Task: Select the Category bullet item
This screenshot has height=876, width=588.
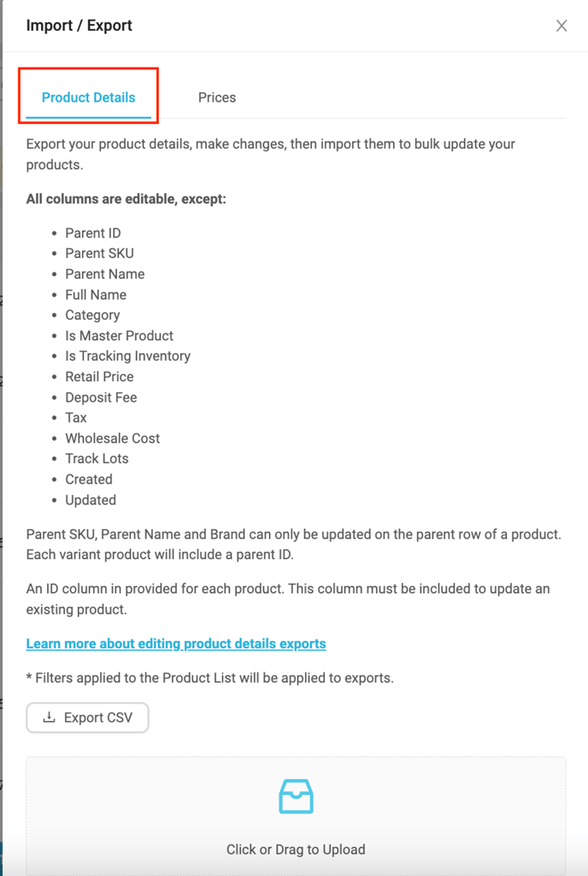Action: click(x=92, y=315)
